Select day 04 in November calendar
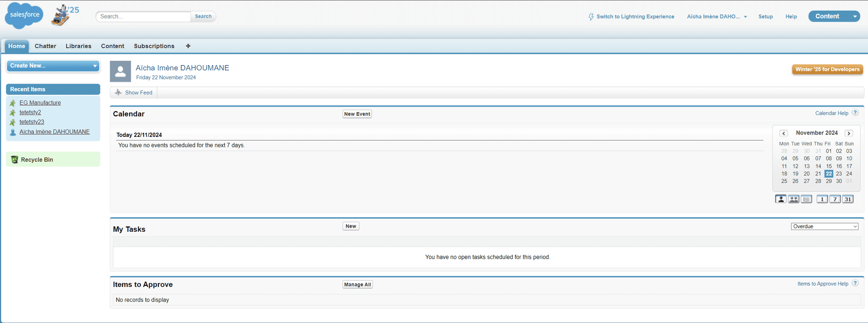Image resolution: width=868 pixels, height=323 pixels. pos(784,159)
